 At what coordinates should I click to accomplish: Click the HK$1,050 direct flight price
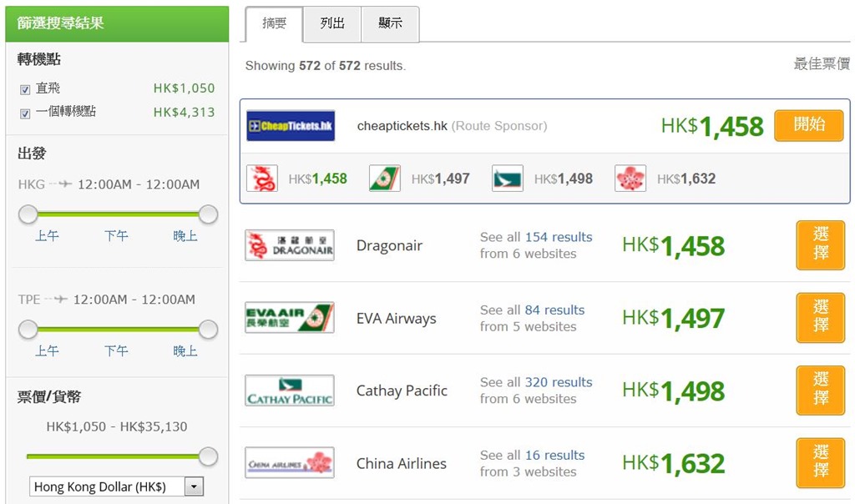[185, 88]
